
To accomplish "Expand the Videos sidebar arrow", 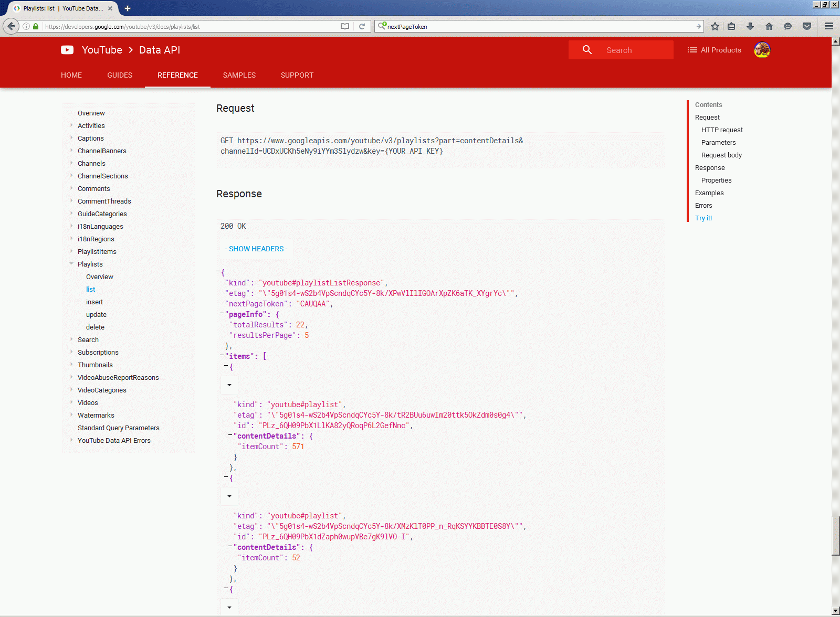I will [x=71, y=402].
